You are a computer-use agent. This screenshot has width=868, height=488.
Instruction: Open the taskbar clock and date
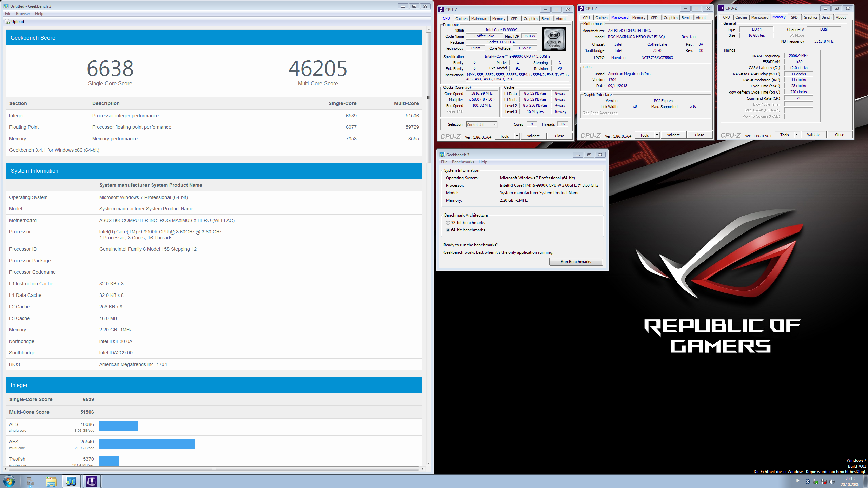pos(850,482)
